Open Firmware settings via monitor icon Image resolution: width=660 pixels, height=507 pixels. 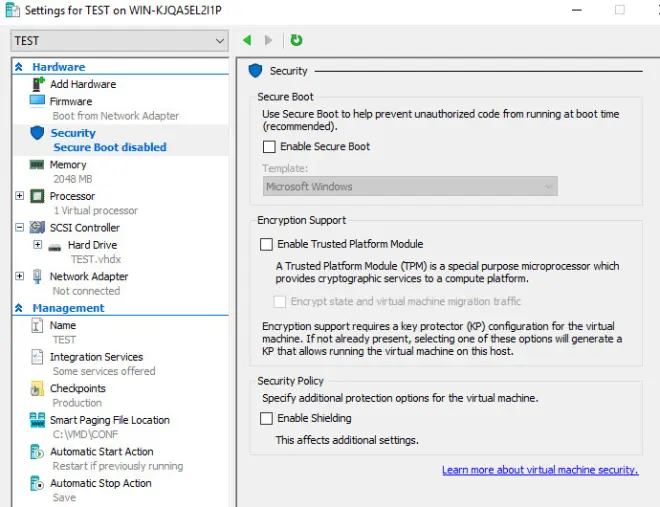tap(37, 101)
